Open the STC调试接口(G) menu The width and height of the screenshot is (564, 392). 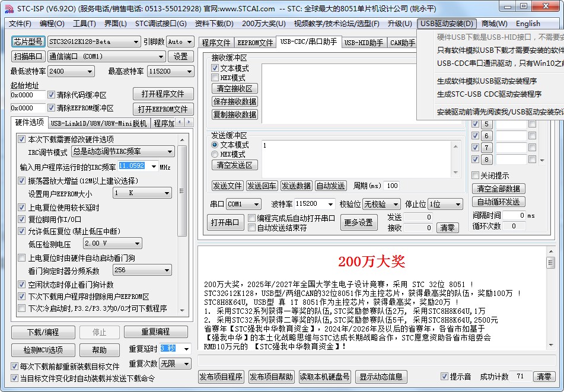[161, 24]
